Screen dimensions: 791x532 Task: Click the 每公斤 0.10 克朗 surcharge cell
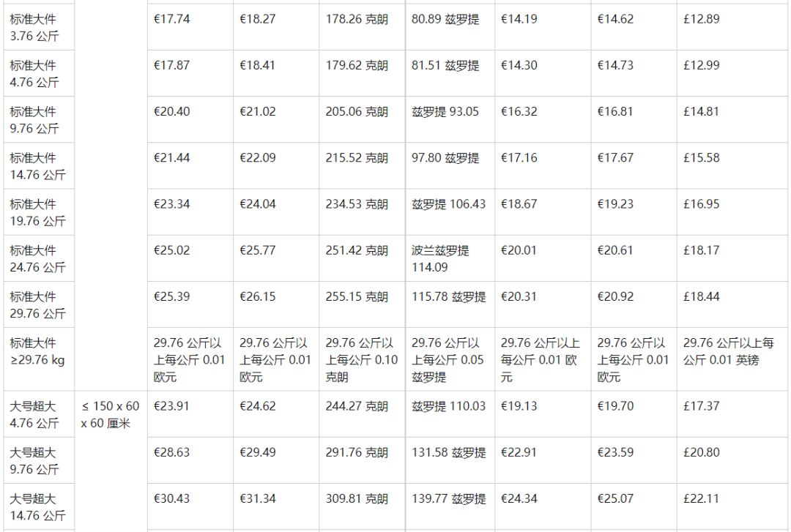(x=361, y=360)
